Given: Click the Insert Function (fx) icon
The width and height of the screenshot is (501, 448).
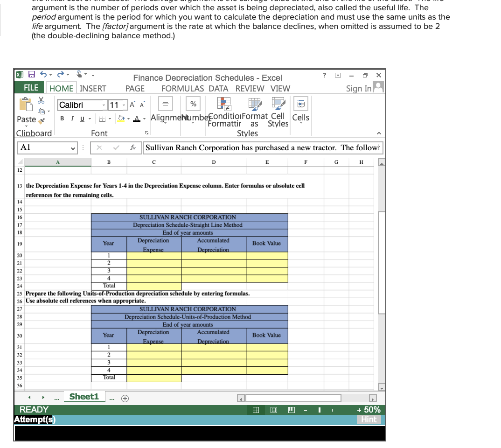Looking at the screenshot, I should click(x=133, y=147).
